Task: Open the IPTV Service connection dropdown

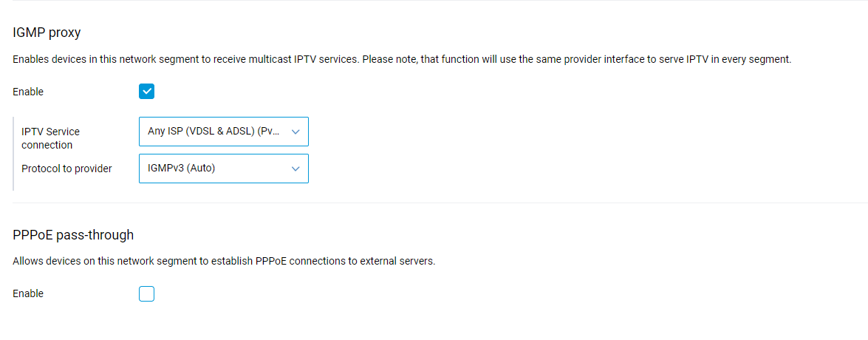Action: (x=224, y=132)
